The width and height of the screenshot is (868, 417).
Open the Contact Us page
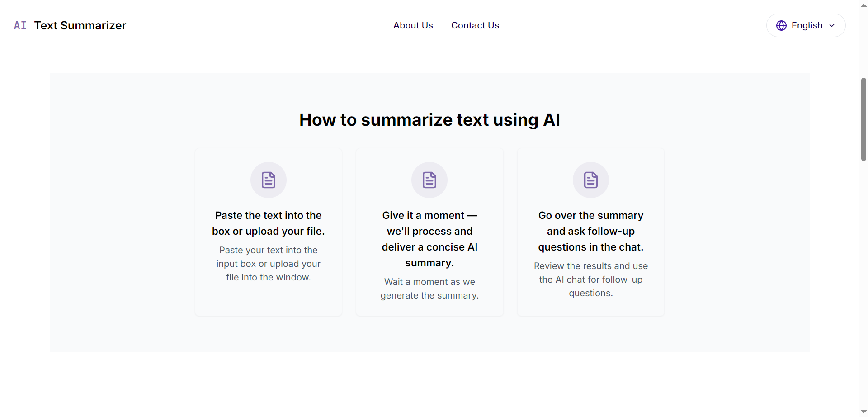475,25
